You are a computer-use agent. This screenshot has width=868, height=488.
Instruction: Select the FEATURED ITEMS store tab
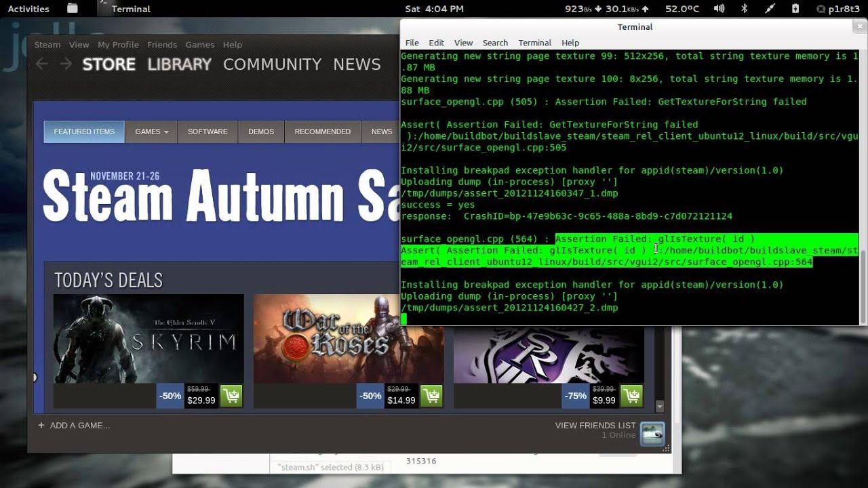click(x=84, y=131)
